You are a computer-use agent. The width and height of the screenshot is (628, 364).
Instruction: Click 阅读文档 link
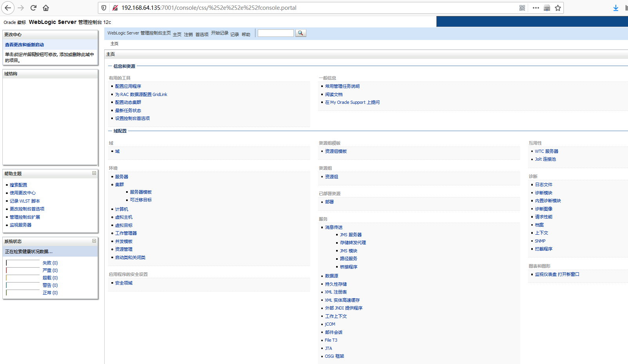point(334,94)
